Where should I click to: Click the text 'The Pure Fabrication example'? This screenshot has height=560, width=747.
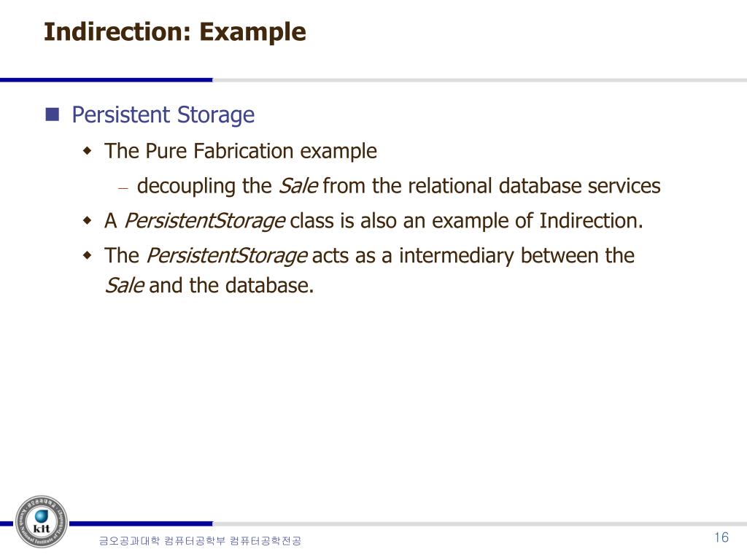pos(241,152)
